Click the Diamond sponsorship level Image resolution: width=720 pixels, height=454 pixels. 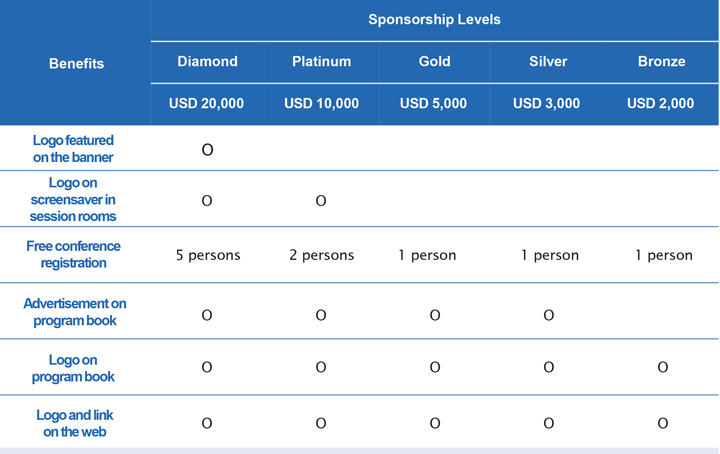click(208, 62)
